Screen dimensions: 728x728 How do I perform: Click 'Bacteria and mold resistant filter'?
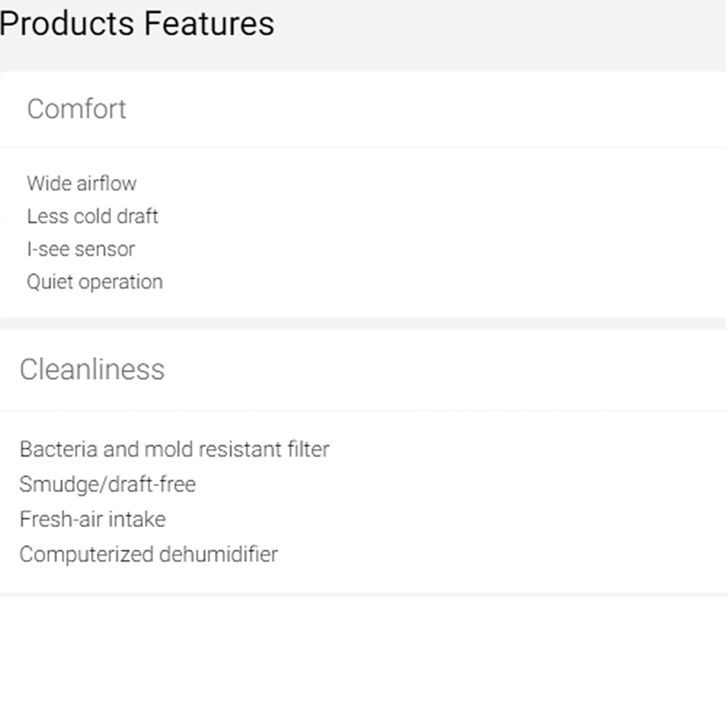tap(174, 450)
